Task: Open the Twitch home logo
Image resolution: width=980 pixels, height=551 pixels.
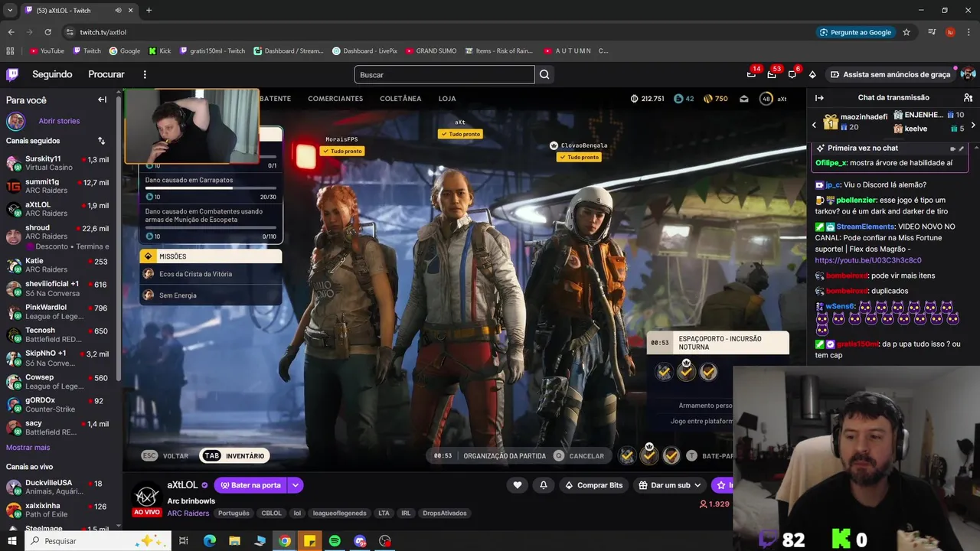Action: (x=12, y=74)
